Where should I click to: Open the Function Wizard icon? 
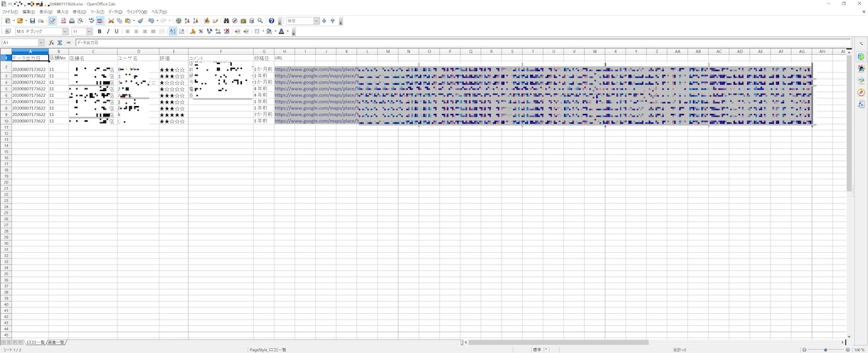click(51, 43)
